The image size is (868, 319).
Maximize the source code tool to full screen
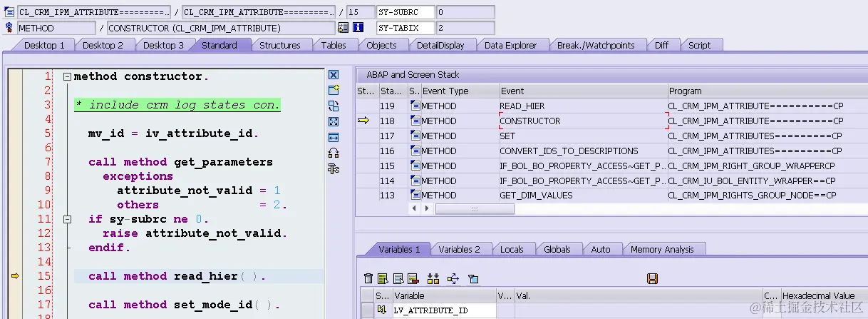pos(334,121)
